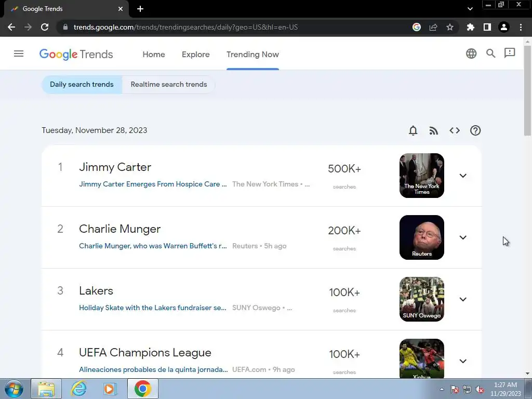Open Jimmy Carter Emerges From Hospice article
The height and width of the screenshot is (399, 532).
click(x=153, y=184)
